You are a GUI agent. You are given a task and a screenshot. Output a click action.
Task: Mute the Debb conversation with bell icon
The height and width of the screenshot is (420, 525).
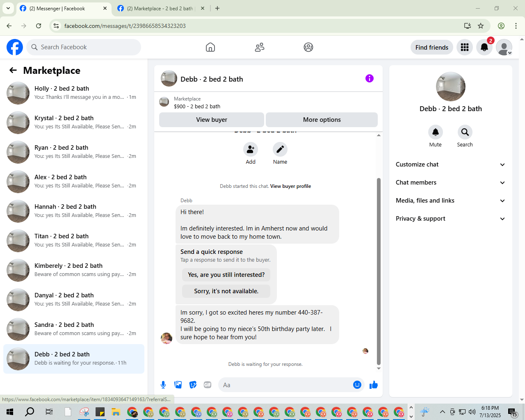(436, 132)
